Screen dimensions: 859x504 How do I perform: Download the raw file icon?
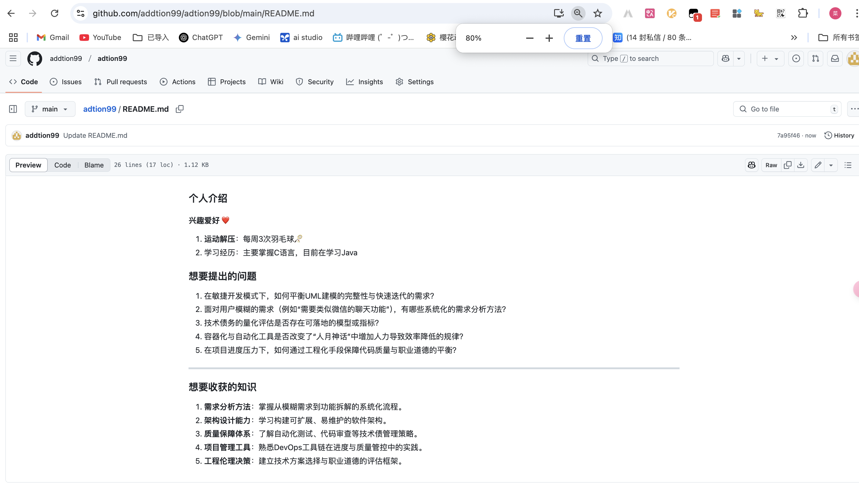(x=801, y=165)
